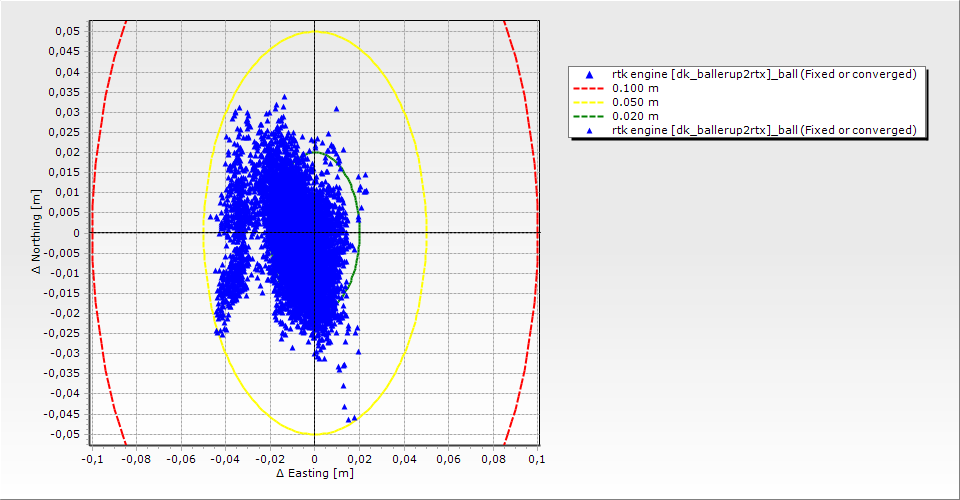Viewport: 960px width, 500px height.
Task: Click the -0,025 northing axis label
Action: click(61, 334)
